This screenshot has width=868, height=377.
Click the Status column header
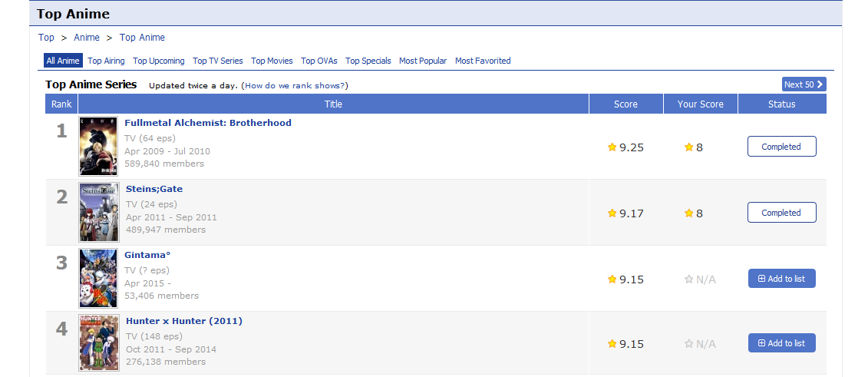pos(781,104)
